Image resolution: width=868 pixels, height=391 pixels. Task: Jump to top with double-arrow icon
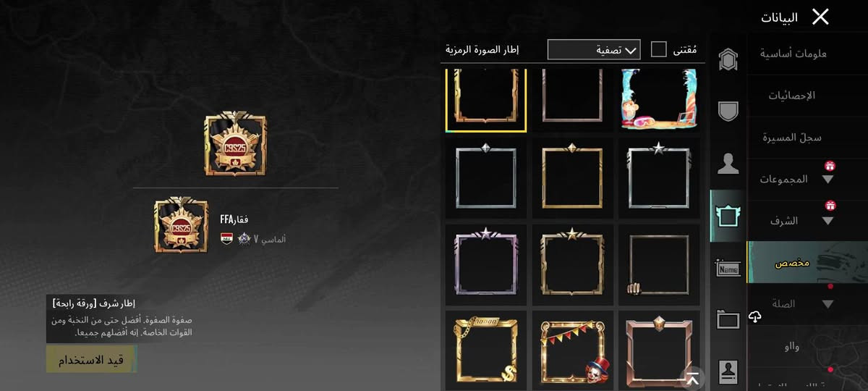[692, 378]
